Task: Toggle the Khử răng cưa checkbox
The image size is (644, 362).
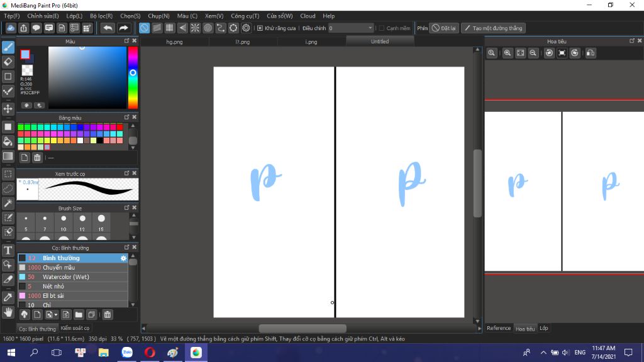Action: click(260, 28)
